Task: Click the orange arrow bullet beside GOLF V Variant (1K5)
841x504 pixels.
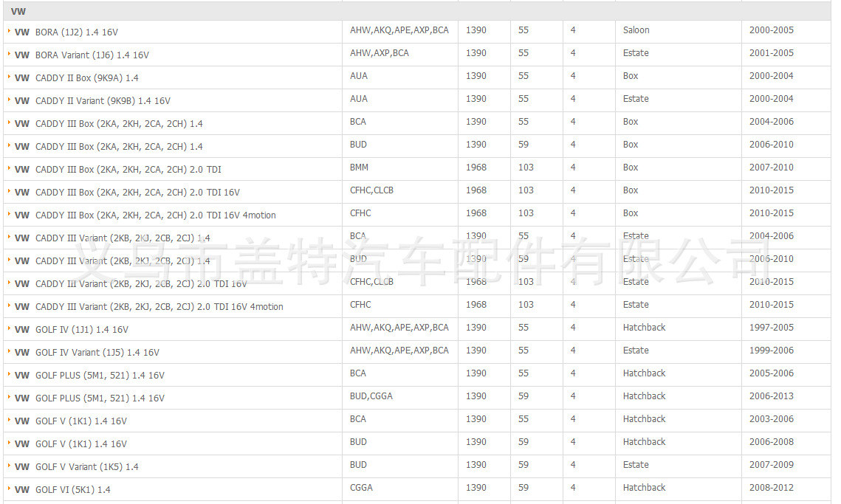Action: pyautogui.click(x=9, y=466)
